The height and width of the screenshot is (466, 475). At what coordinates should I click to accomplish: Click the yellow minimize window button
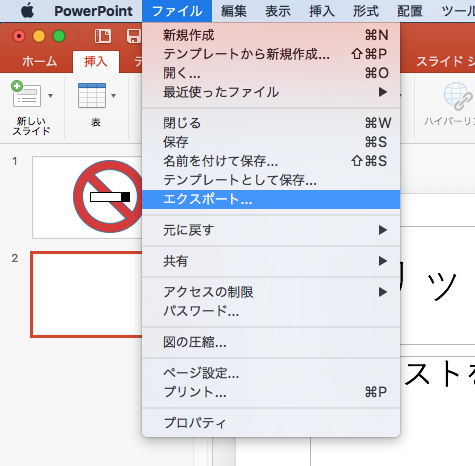pos(39,36)
